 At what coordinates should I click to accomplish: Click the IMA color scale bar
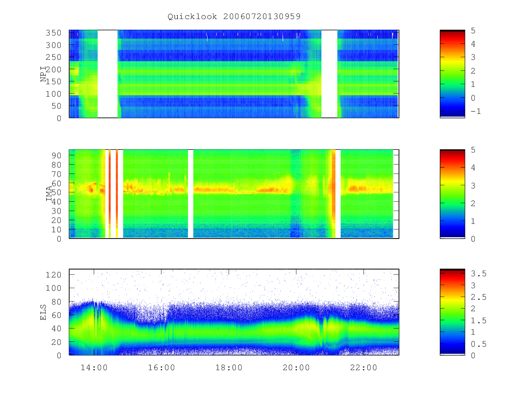pos(452,194)
